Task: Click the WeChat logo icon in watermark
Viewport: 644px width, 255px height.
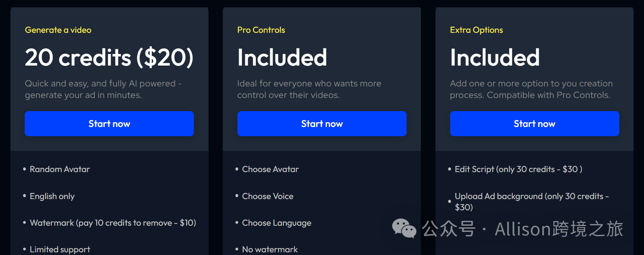Action: [x=404, y=228]
